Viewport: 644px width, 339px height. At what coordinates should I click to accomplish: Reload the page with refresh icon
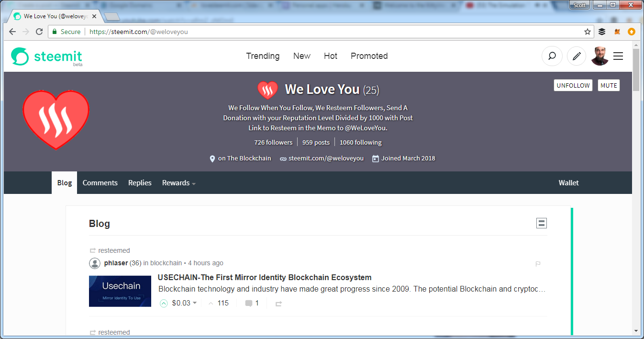pos(39,32)
